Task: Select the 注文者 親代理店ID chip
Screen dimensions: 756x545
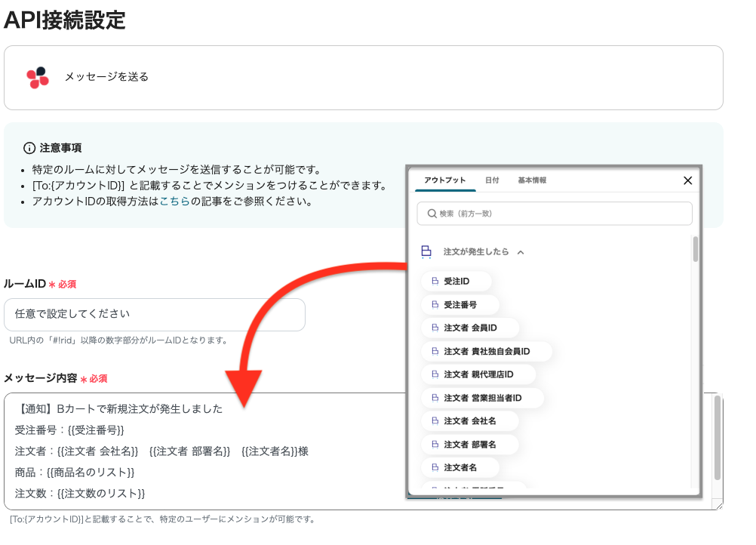Action: coord(478,374)
